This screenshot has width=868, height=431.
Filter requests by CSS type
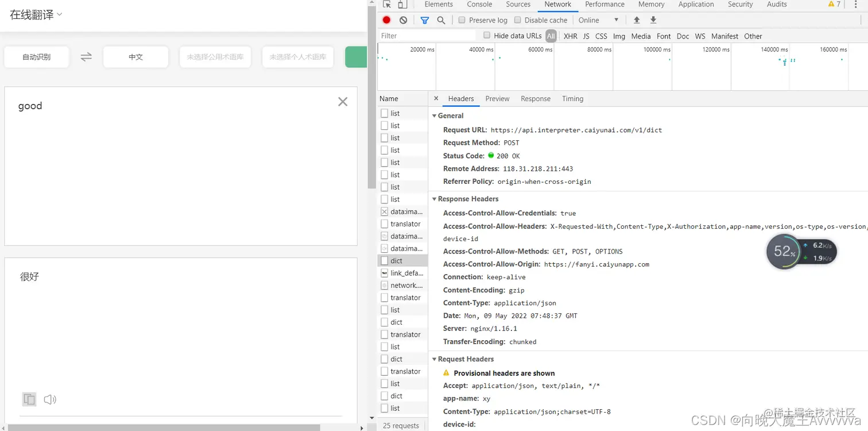point(601,36)
